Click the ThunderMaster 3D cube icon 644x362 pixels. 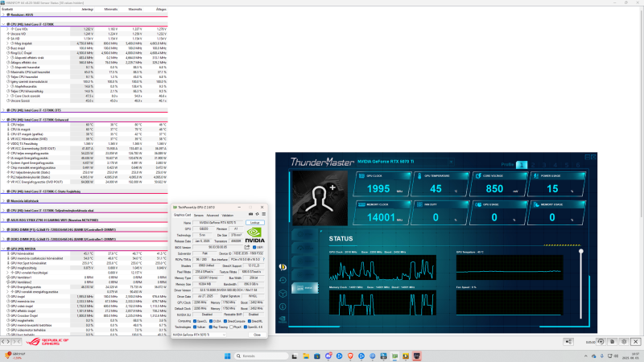[283, 293]
